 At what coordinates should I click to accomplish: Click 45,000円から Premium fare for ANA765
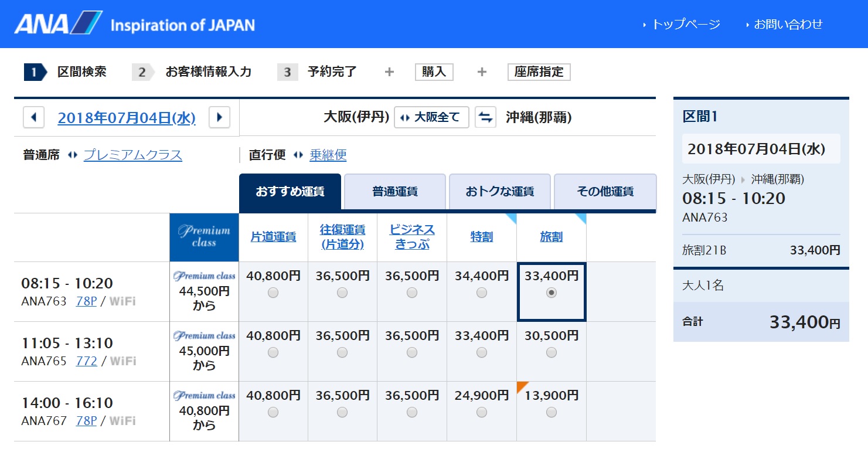[x=204, y=358]
